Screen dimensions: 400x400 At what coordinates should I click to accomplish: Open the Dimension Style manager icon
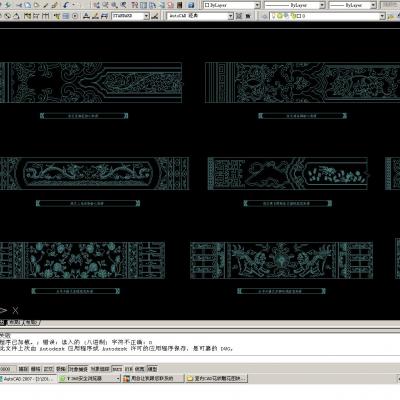pos(155,16)
